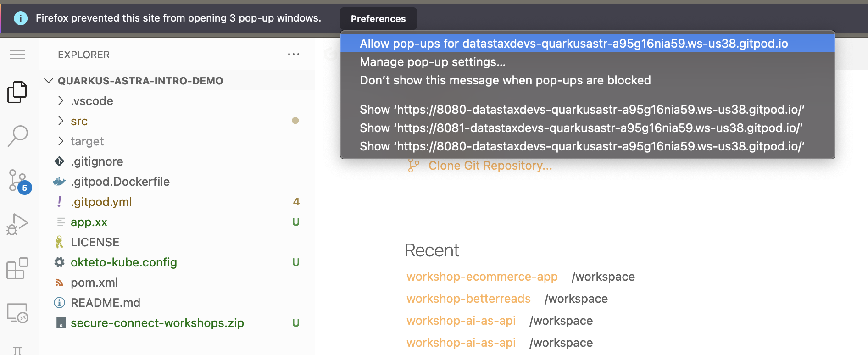Click the git icon beside .gitignore

click(x=59, y=161)
